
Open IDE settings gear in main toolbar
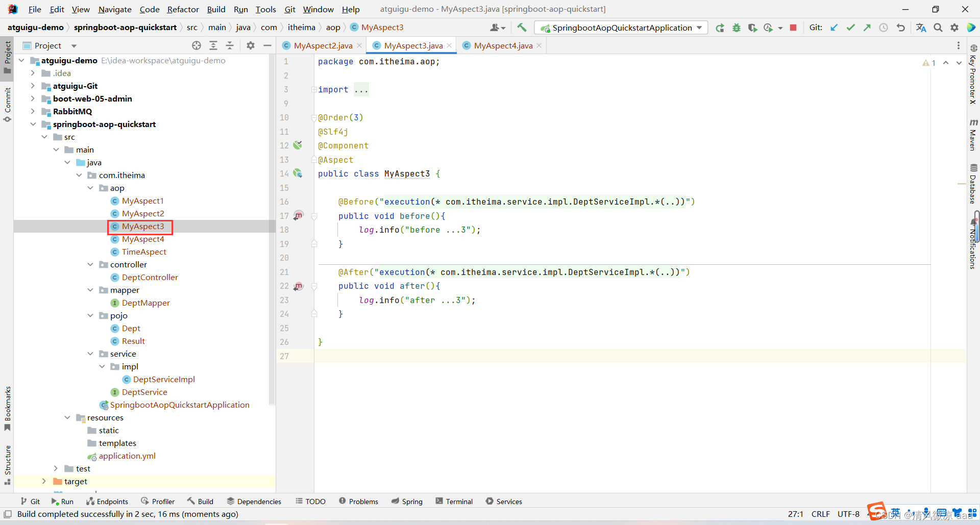(954, 28)
